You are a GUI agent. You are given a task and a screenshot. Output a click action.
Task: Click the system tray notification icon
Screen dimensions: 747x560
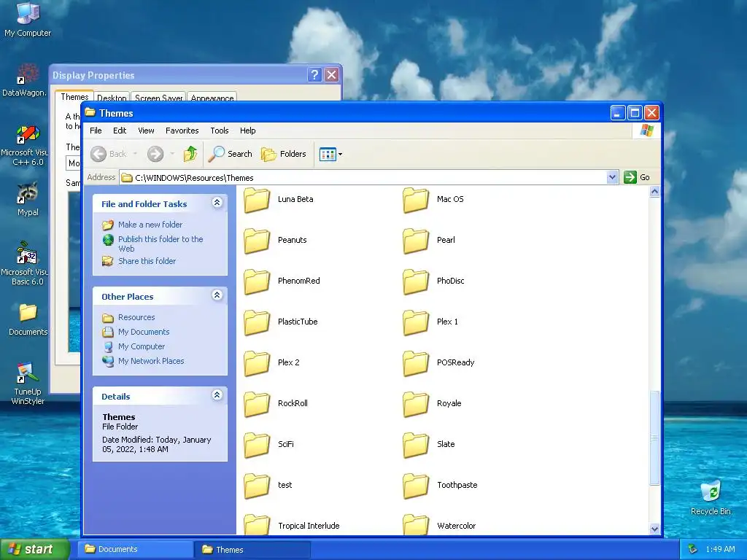[x=693, y=549]
